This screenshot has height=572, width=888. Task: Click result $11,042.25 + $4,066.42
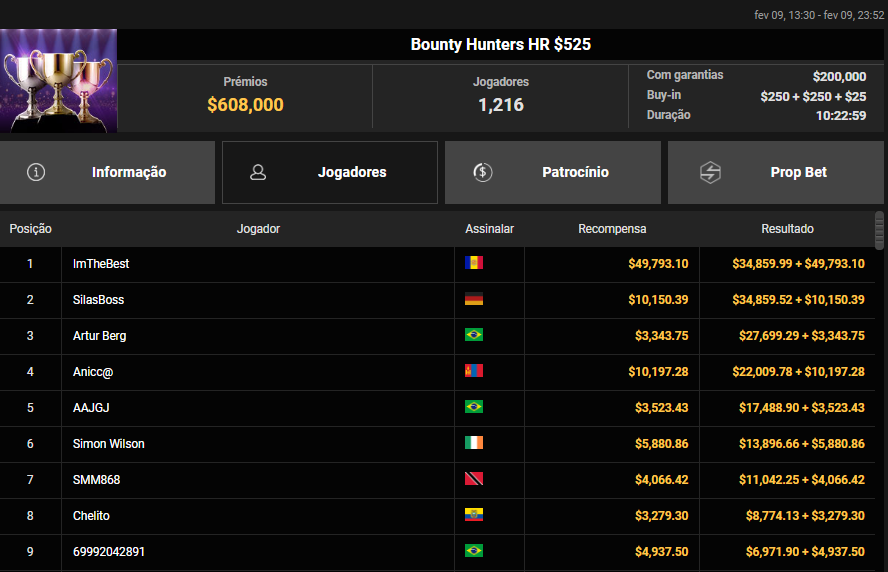click(x=802, y=480)
